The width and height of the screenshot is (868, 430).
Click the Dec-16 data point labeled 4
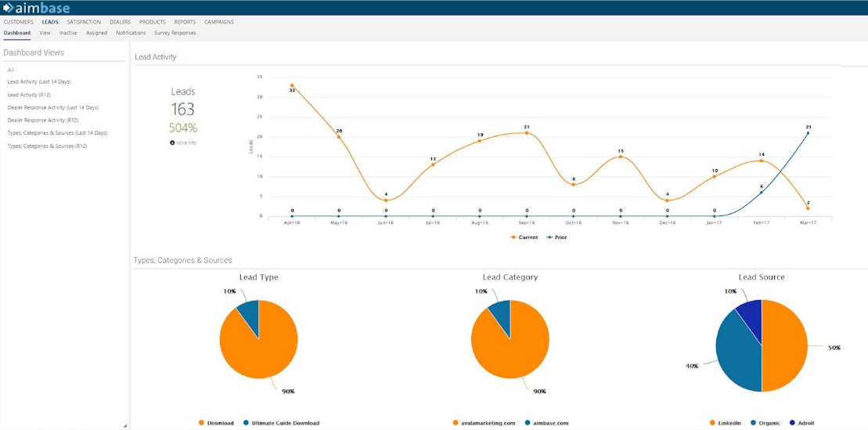tap(667, 200)
